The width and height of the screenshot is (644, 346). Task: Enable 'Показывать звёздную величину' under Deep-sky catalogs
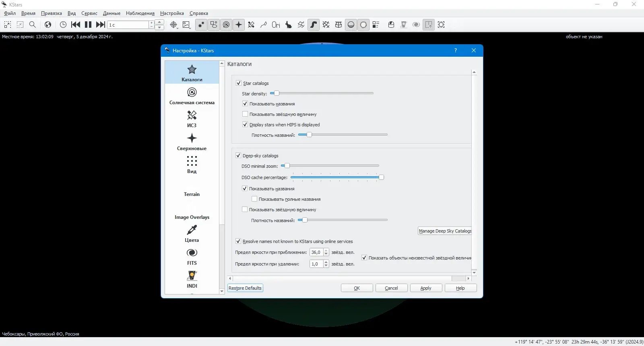pyautogui.click(x=245, y=210)
